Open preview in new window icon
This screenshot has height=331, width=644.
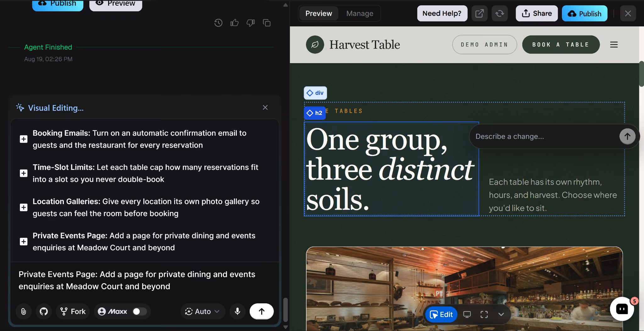tap(479, 13)
